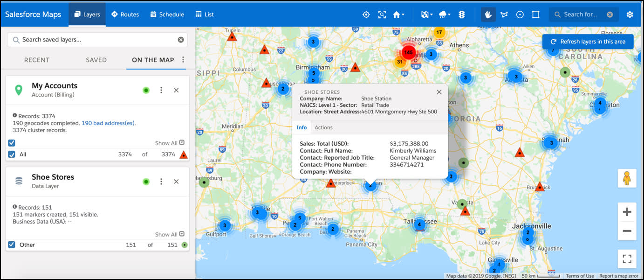644x280 pixels.
Task: Click the Kimberly Williams contact name
Action: [x=413, y=151]
